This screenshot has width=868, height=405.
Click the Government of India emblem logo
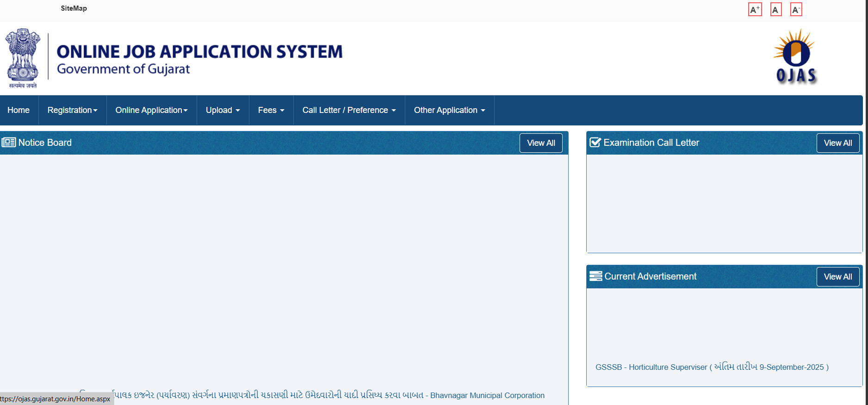pyautogui.click(x=23, y=58)
